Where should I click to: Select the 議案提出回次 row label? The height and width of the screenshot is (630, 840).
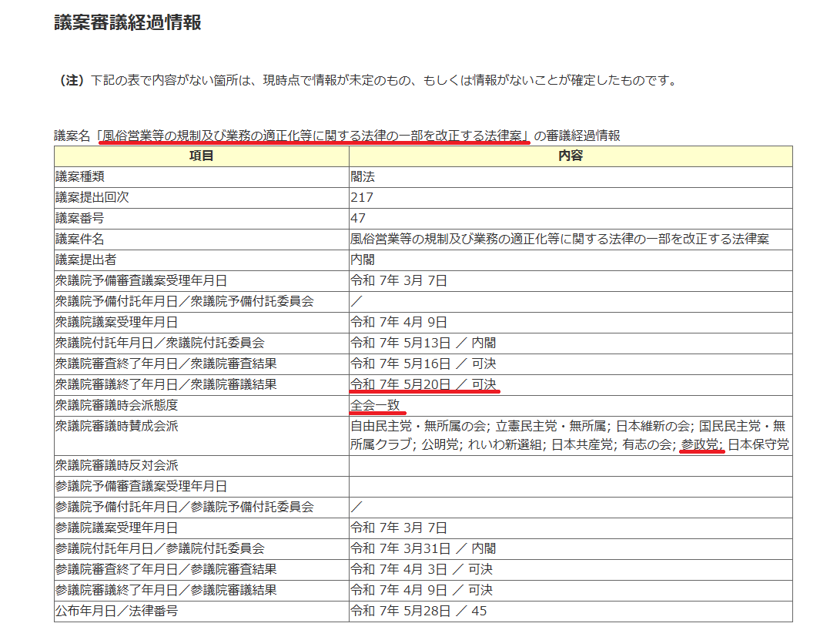tap(92, 198)
